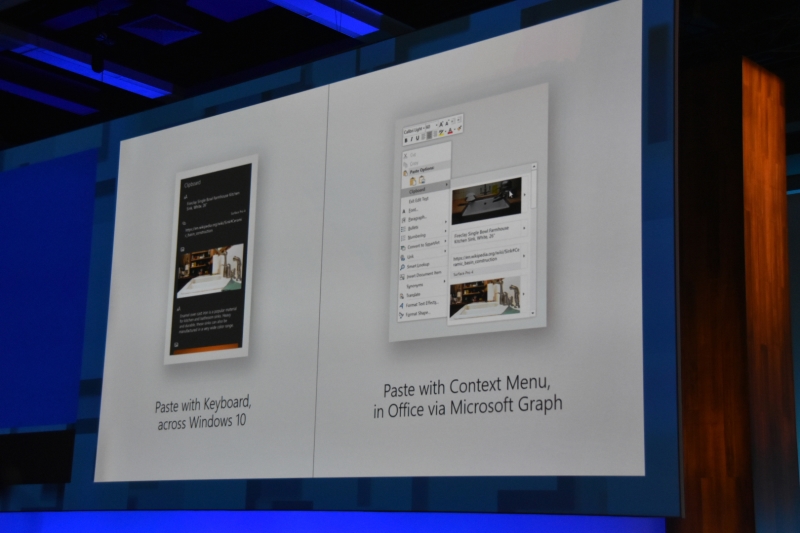Expand the arrow beside the Fireclay text item

tap(524, 229)
